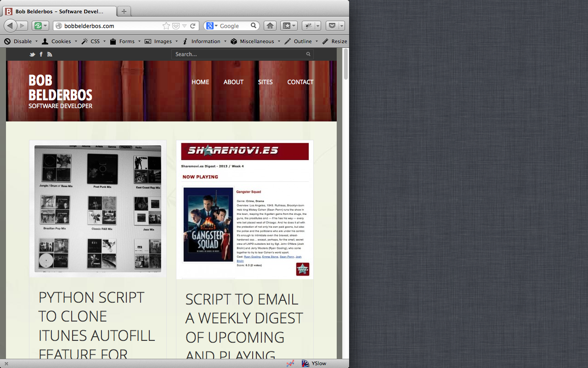Reload the current page
The image size is (588, 368).
[x=193, y=26]
